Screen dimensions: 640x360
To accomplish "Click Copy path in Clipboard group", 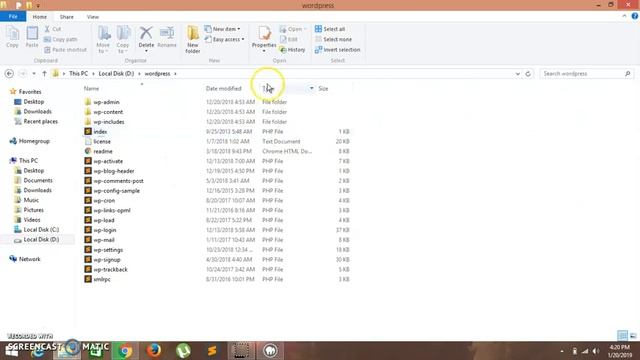I will [60, 40].
